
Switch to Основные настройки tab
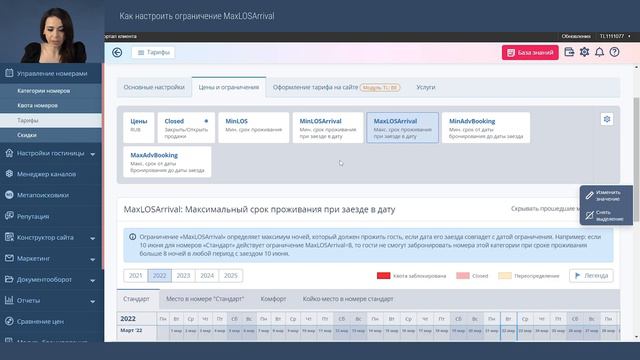click(x=154, y=87)
